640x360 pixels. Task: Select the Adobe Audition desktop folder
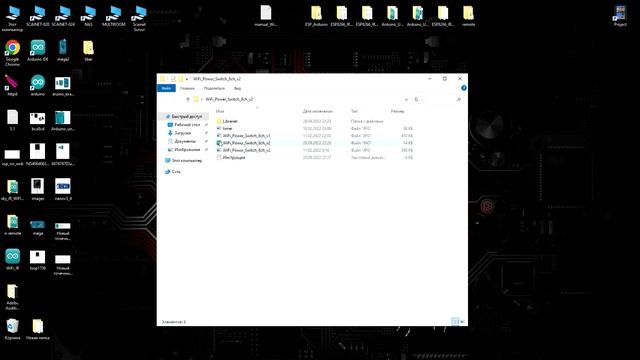pyautogui.click(x=12, y=297)
